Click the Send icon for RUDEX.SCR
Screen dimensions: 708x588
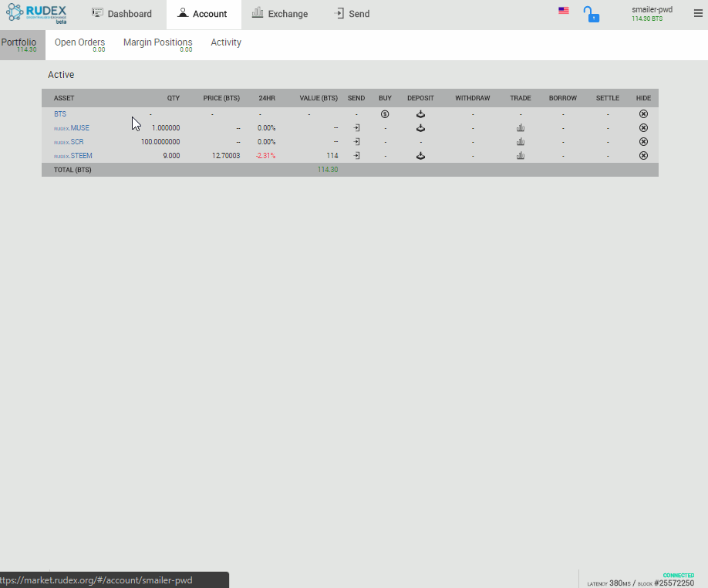357,142
